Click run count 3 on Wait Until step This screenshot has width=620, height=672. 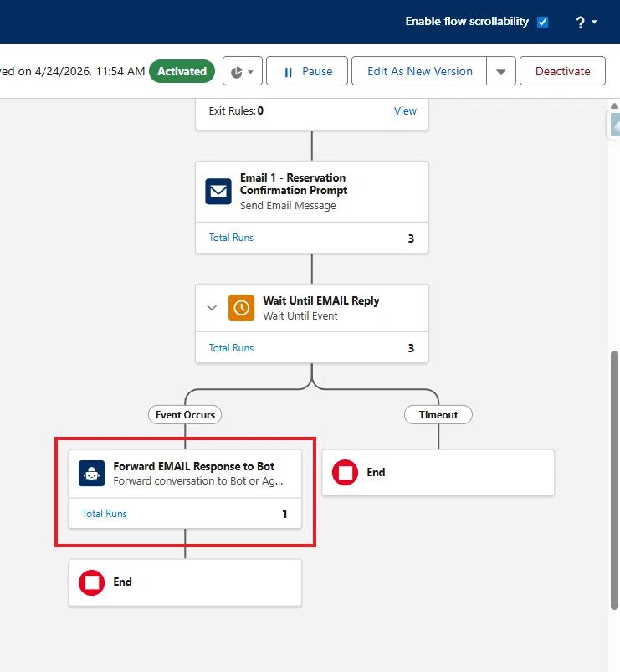tap(411, 348)
